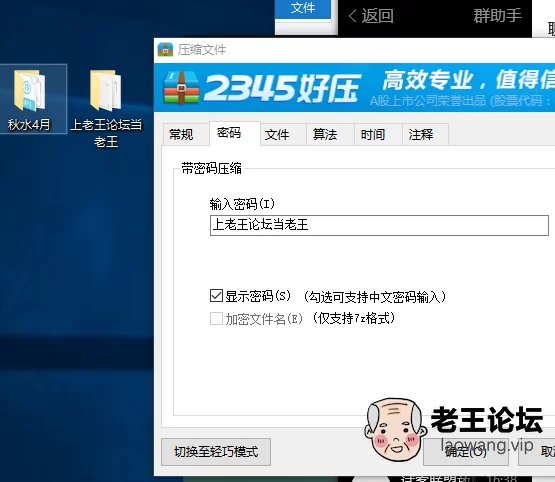Click the 群助手 label in black bar

(x=497, y=16)
